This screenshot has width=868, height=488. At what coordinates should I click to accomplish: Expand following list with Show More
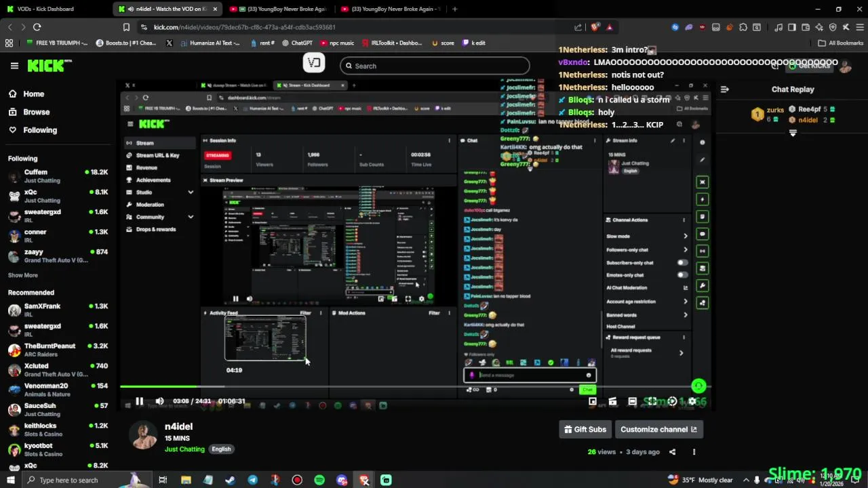(x=23, y=275)
